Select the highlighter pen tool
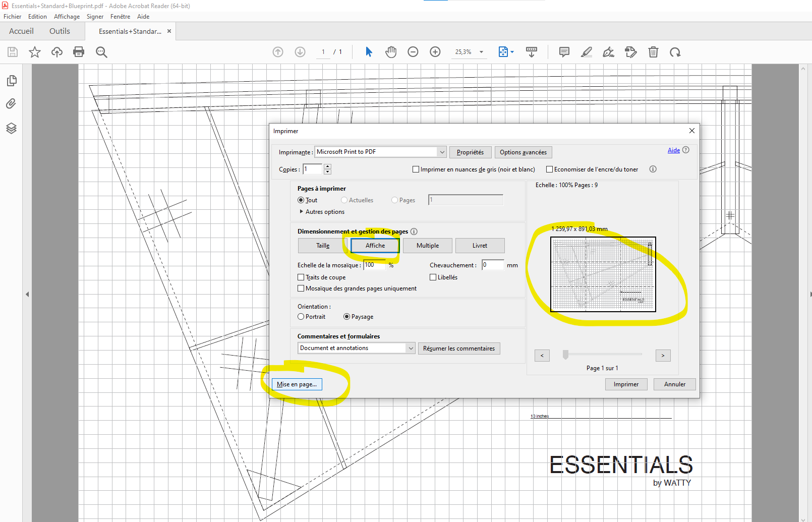The height and width of the screenshot is (522, 812). click(x=587, y=52)
